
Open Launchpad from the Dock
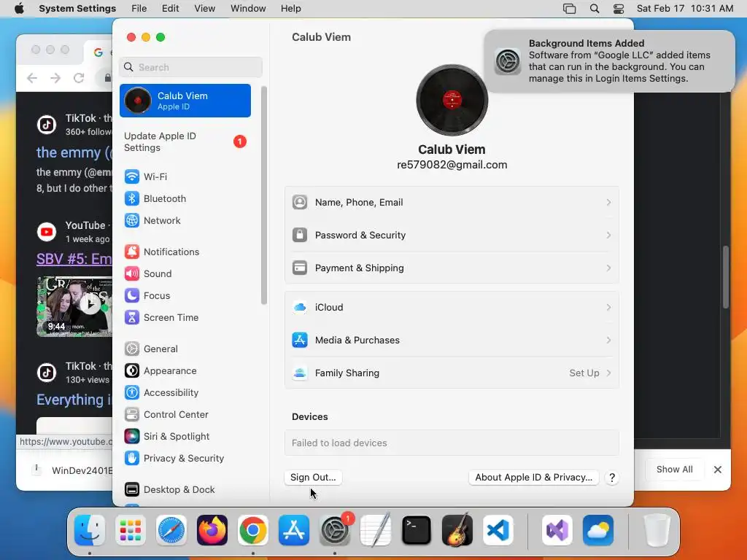131,531
